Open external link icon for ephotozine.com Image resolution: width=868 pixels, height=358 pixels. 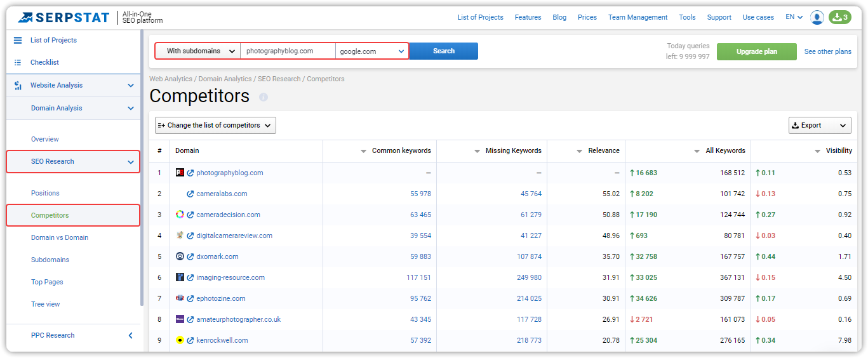[190, 298]
